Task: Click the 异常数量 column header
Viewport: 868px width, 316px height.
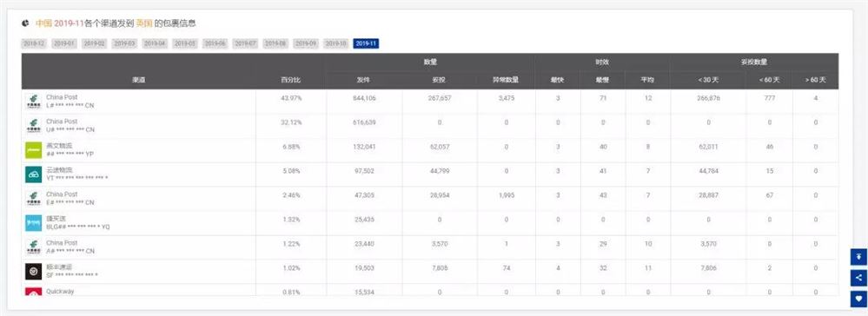Action: pyautogui.click(x=506, y=80)
